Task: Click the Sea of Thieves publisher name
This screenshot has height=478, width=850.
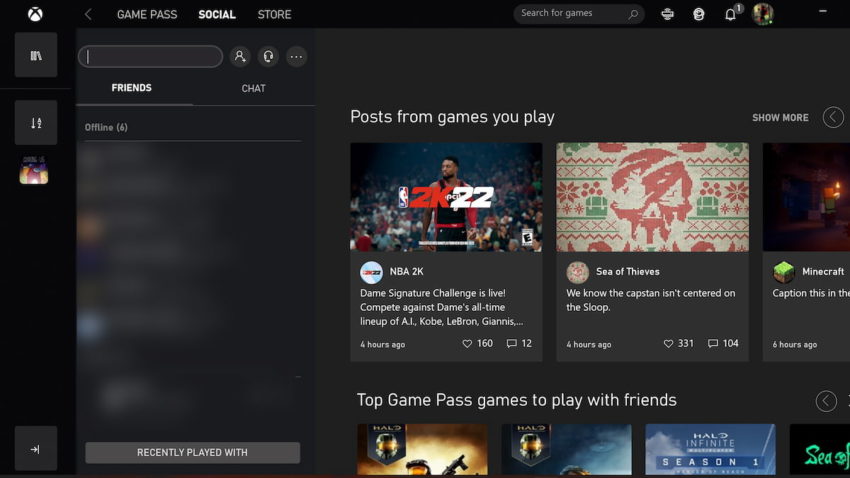Action: point(628,272)
